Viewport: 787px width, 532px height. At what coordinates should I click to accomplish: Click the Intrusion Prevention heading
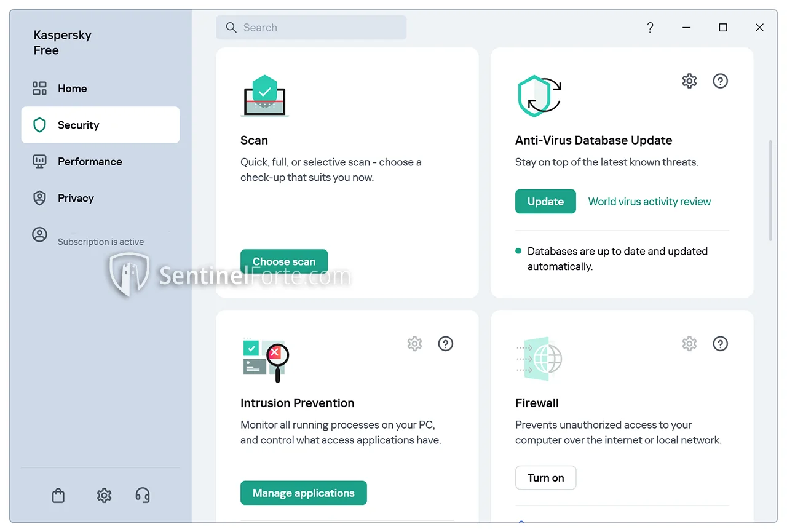[x=298, y=403]
